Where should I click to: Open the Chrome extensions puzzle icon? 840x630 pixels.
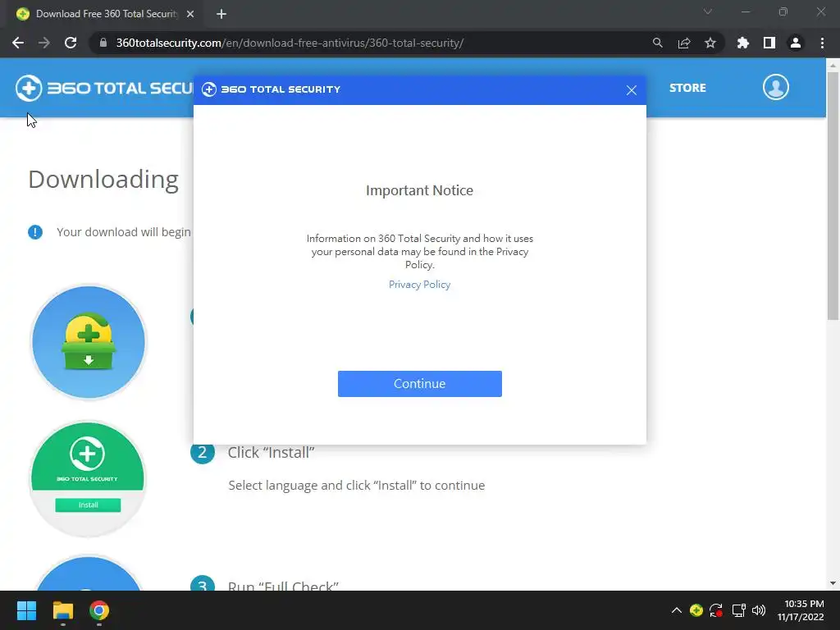(x=742, y=43)
